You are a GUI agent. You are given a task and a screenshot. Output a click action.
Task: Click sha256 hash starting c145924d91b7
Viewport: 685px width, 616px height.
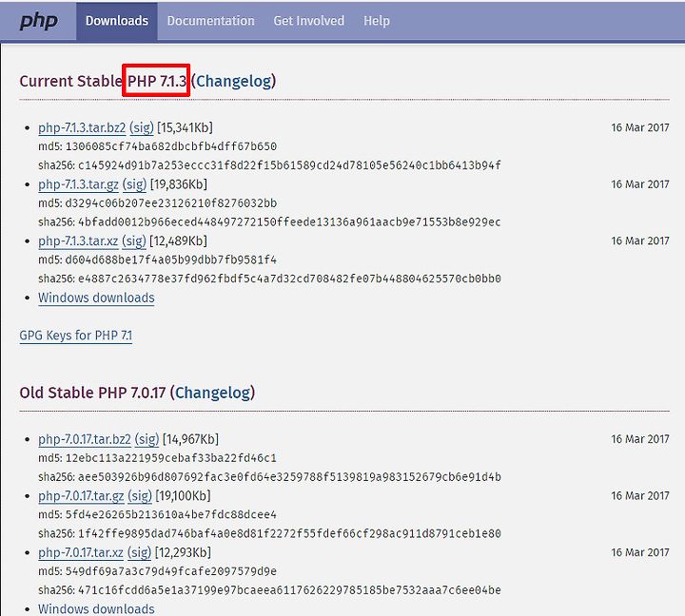pos(289,165)
